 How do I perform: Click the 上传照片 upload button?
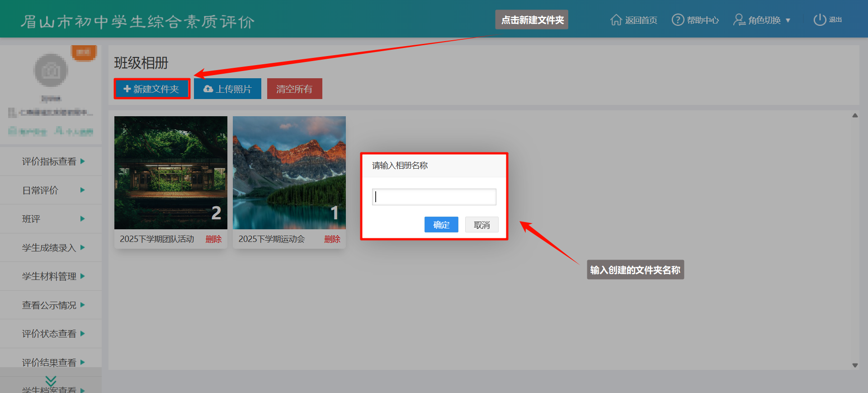click(227, 89)
